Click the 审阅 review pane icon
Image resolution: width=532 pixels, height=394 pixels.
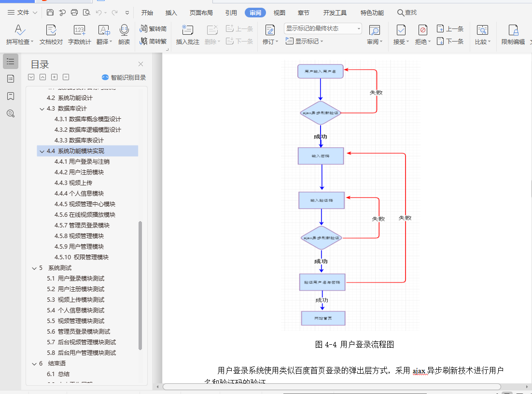[375, 30]
